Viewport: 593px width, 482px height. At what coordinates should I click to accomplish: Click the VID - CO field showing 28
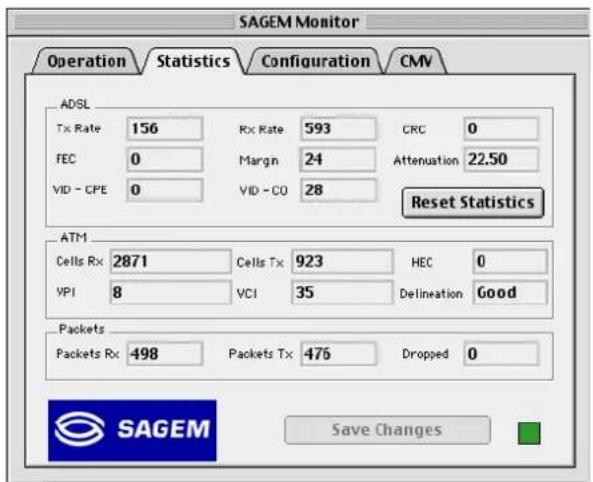click(x=338, y=190)
